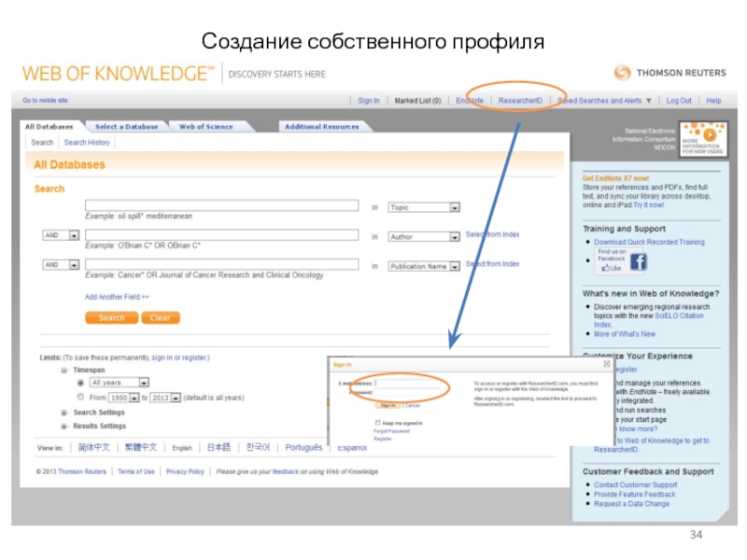
Task: Click Go to mobile site
Action: pyautogui.click(x=45, y=100)
